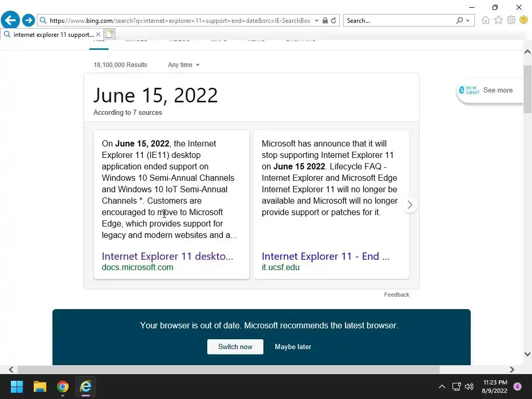Go forward with the IE forward arrow
Image resolution: width=532 pixels, height=399 pixels.
pos(29,20)
